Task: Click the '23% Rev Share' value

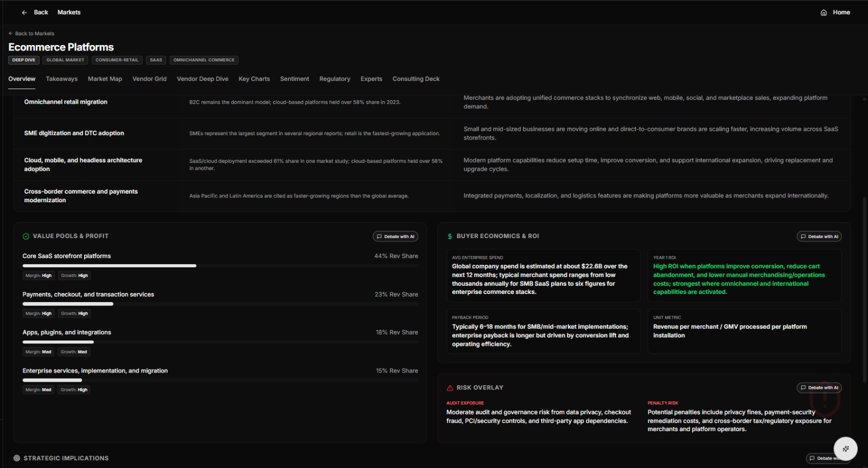Action: [x=396, y=294]
